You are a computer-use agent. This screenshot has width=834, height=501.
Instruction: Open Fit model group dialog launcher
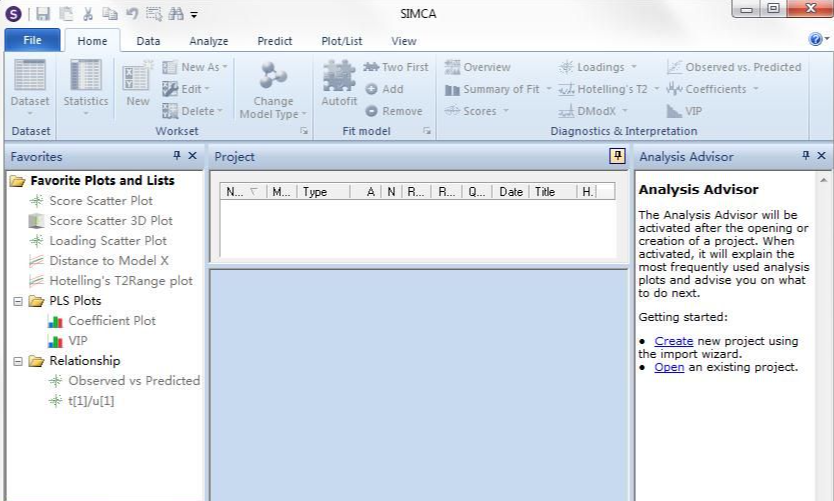(427, 131)
